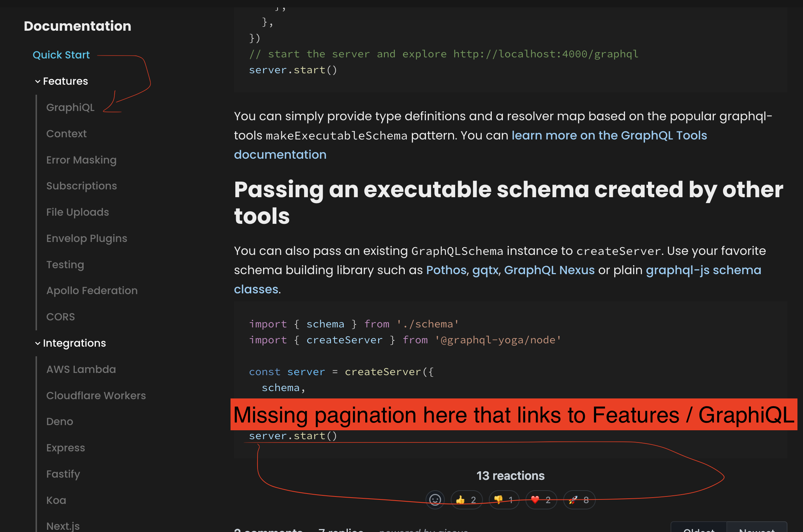Select Apollo Federation in the sidebar
Image resolution: width=803 pixels, height=532 pixels.
(92, 290)
